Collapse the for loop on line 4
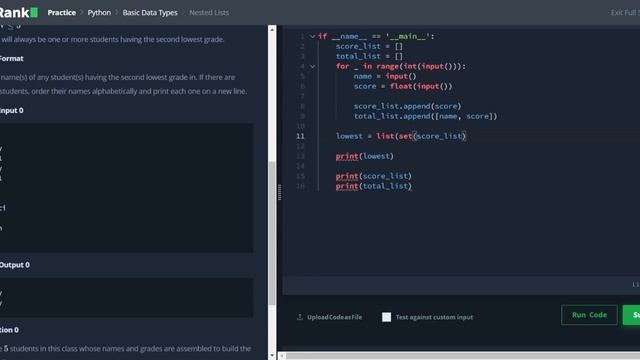This screenshot has width=640, height=360. point(312,66)
